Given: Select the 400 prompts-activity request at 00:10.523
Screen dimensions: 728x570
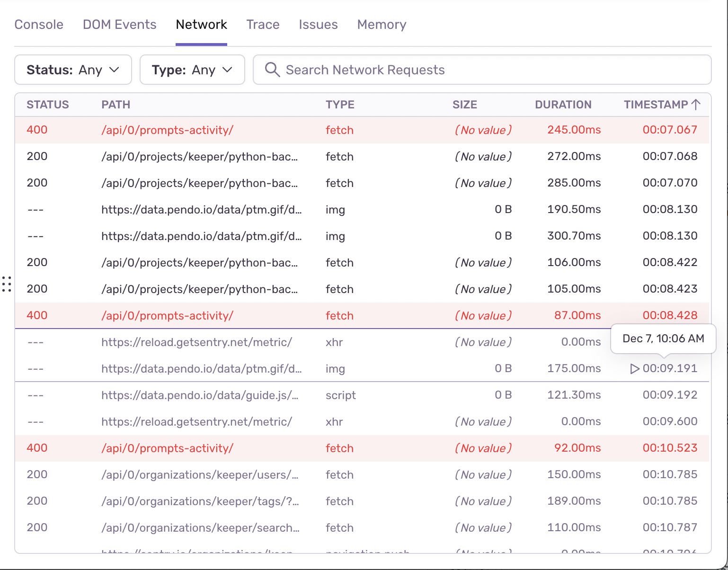Looking at the screenshot, I should point(362,448).
